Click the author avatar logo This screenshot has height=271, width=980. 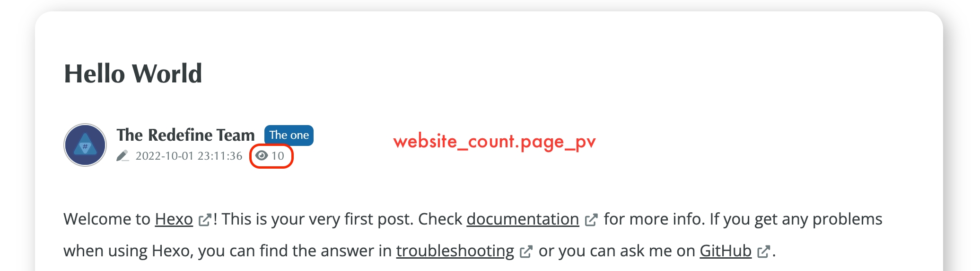click(85, 145)
